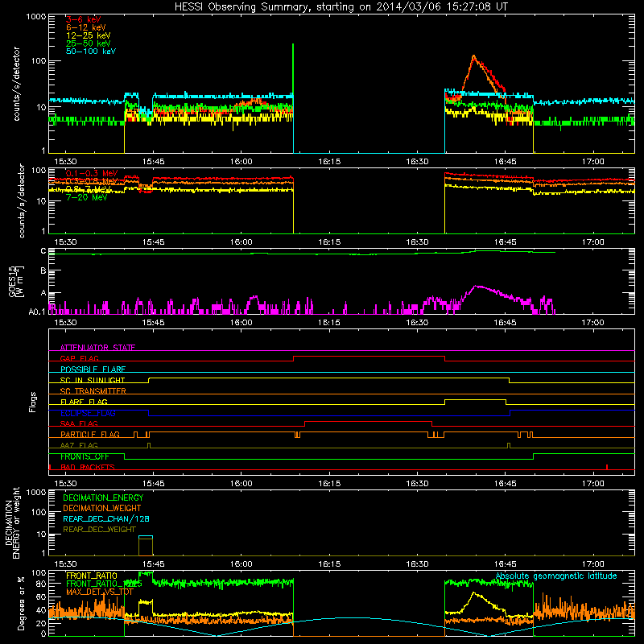Click the green 25-50 keV legend label
Viewport: 644px width, 644px height.
tap(89, 43)
